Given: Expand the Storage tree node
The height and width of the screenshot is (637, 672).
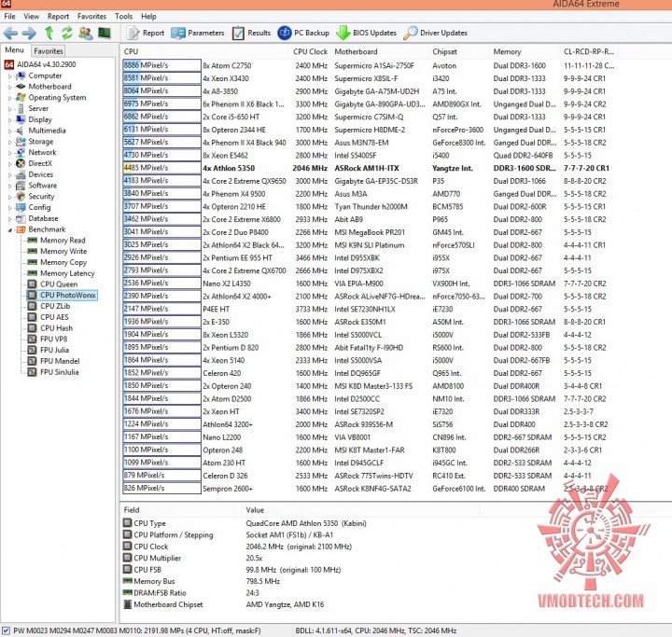Looking at the screenshot, I should click(x=10, y=142).
